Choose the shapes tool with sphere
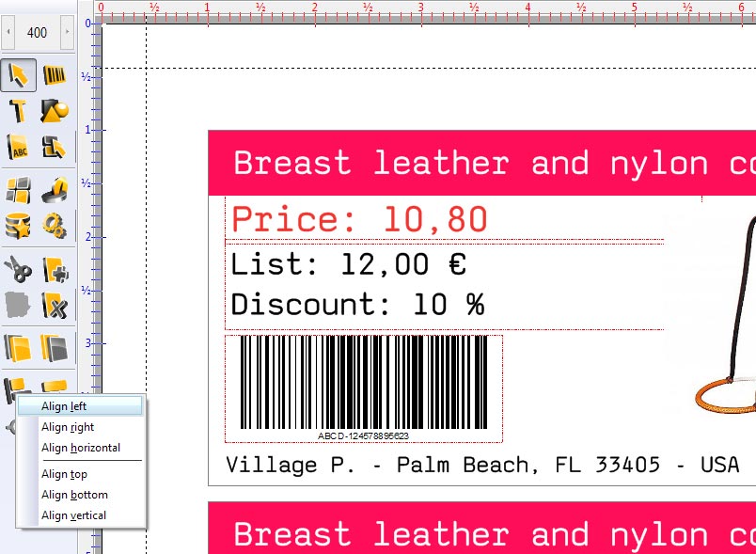Screen dimensions: 756x554 [x=55, y=110]
